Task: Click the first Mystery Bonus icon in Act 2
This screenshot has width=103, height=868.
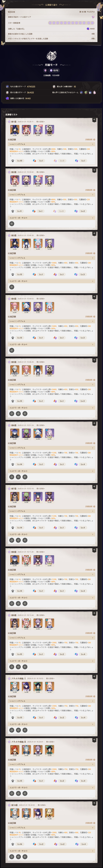Action: coord(12,223)
